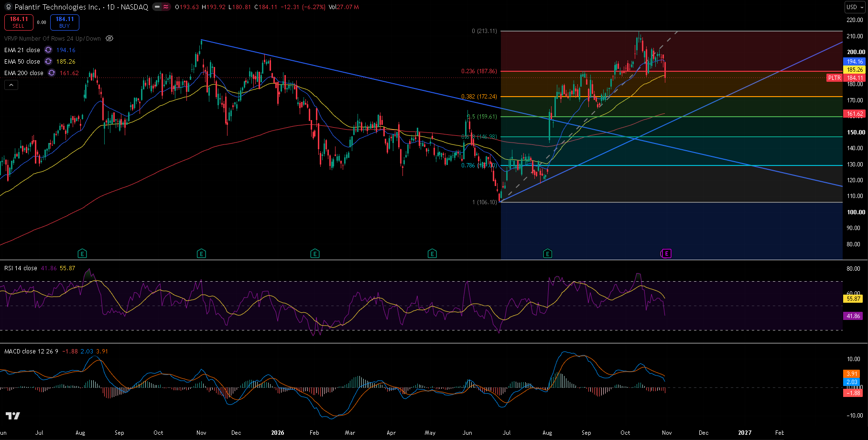
Task: Click the red -1.88 MACD axis tag
Action: [853, 393]
